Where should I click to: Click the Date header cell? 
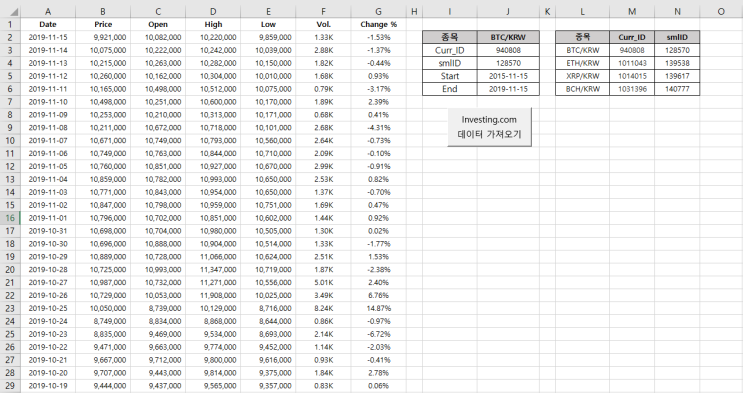click(x=48, y=24)
